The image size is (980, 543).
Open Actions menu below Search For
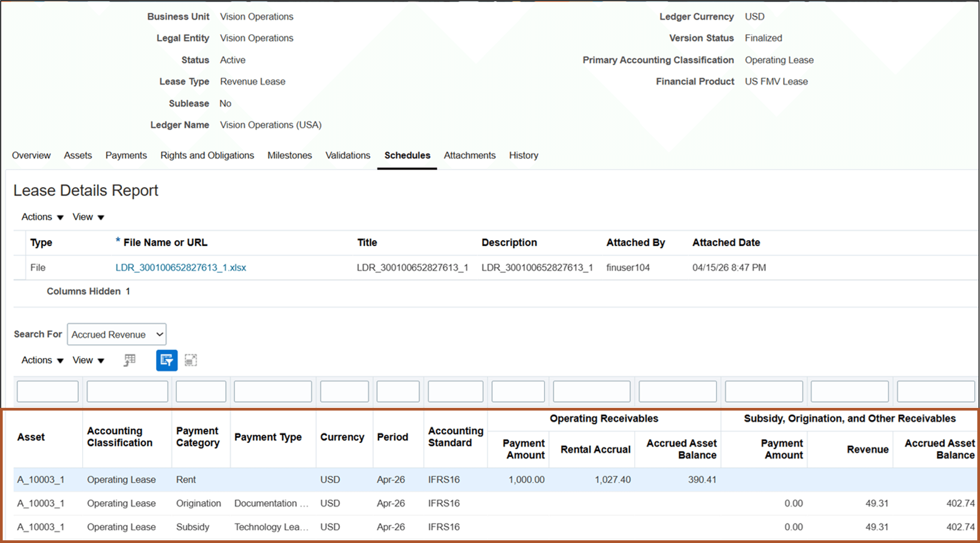pos(42,360)
